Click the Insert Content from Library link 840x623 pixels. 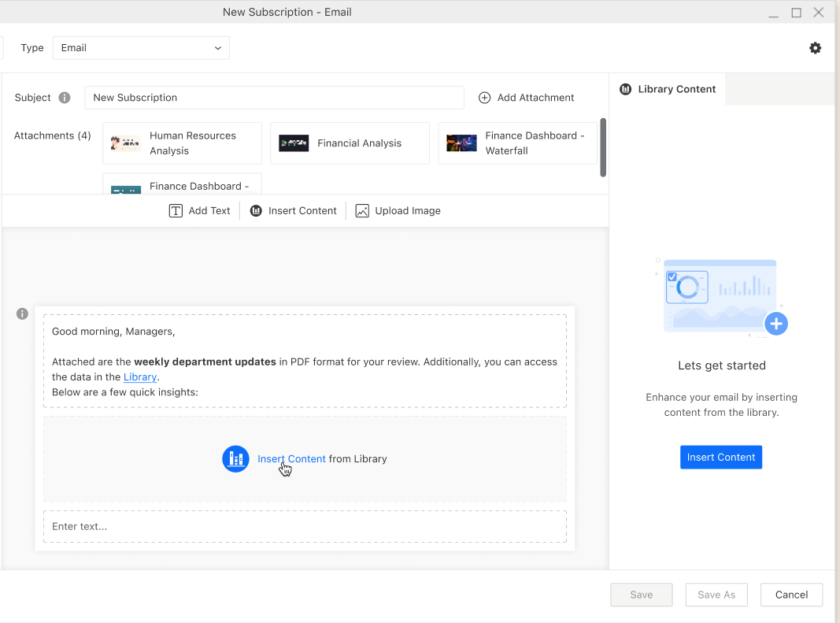click(x=291, y=458)
